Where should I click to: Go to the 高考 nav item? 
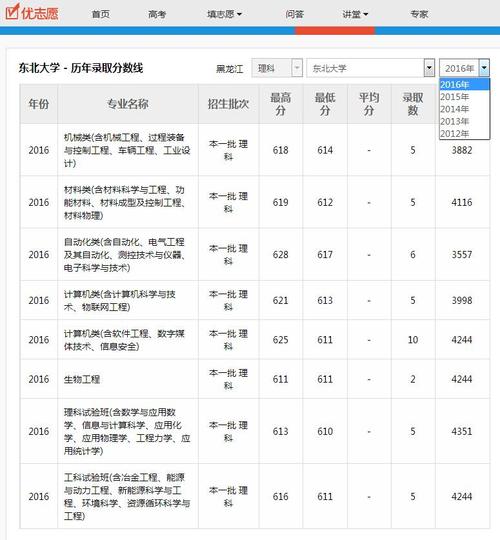(x=157, y=14)
